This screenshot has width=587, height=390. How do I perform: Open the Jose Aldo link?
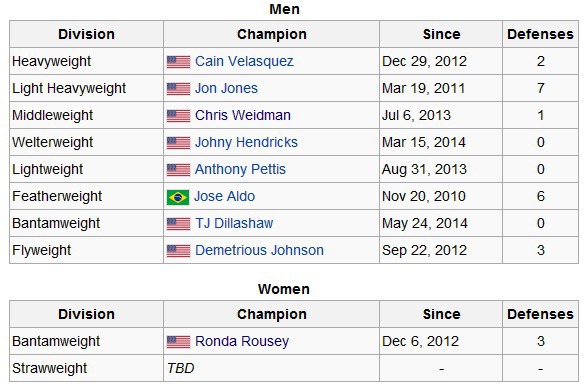[x=224, y=196]
